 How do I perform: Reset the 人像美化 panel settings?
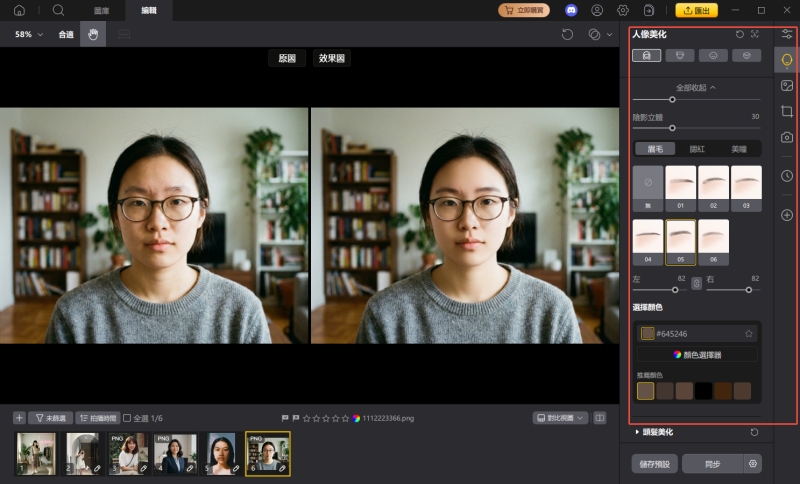pyautogui.click(x=740, y=34)
